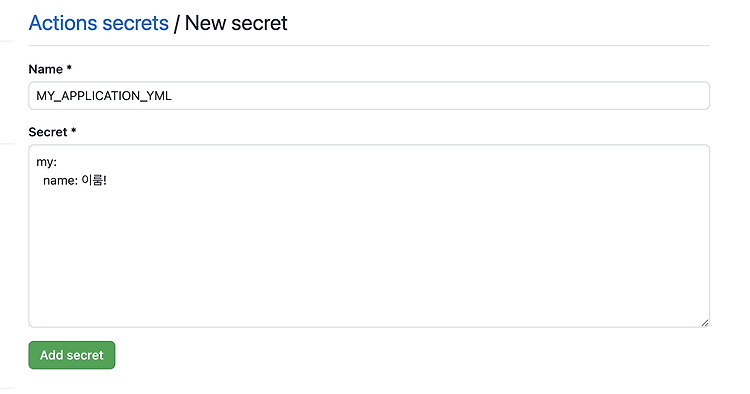This screenshot has width=750, height=394.
Task: Place cursor on the "my:" line
Action: pos(46,162)
